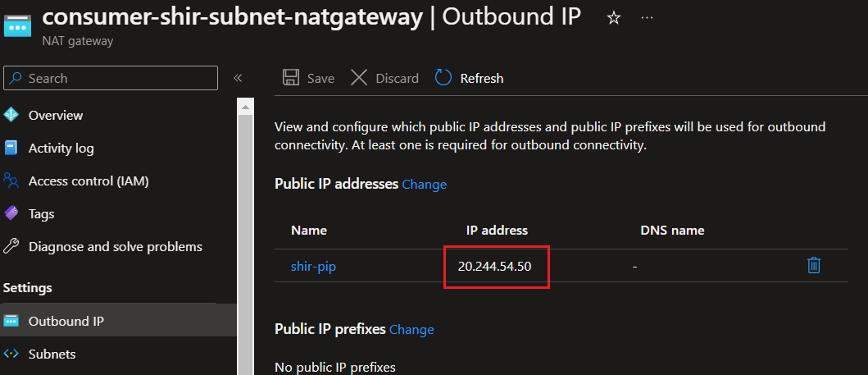
Task: Refresh the Outbound IP page
Action: point(470,78)
